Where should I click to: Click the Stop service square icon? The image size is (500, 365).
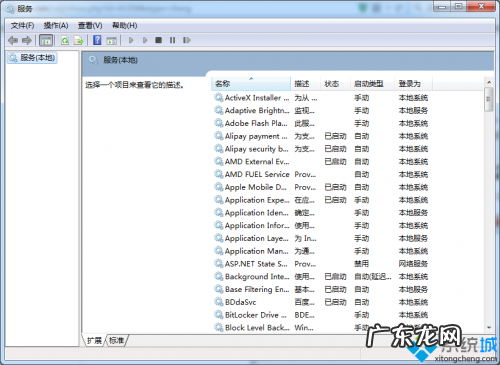tap(159, 40)
